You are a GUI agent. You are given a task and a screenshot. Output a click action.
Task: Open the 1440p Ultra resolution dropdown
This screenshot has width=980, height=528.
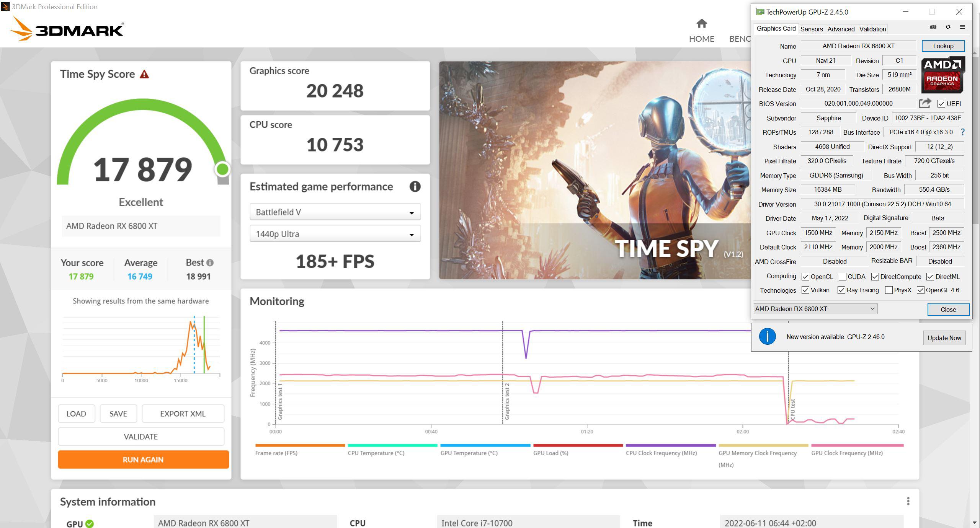(x=335, y=234)
